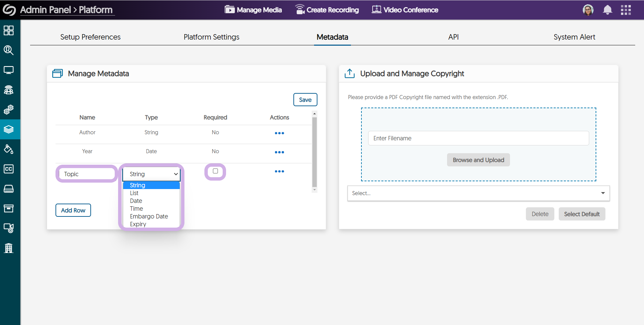Click the Save button
This screenshot has width=644, height=325.
pyautogui.click(x=305, y=100)
